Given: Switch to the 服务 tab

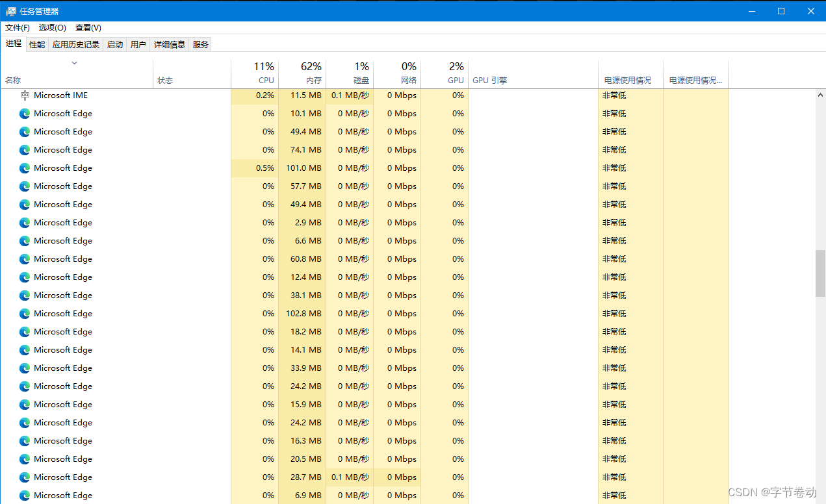Looking at the screenshot, I should [201, 44].
